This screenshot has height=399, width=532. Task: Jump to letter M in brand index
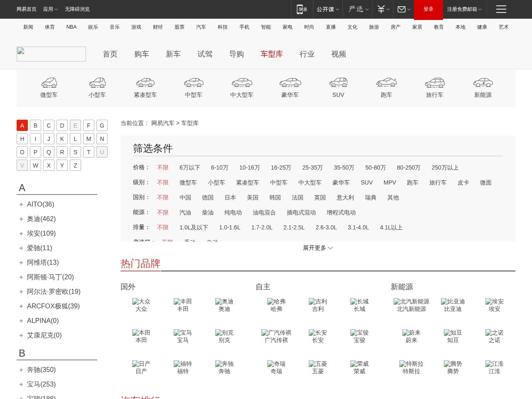point(89,139)
